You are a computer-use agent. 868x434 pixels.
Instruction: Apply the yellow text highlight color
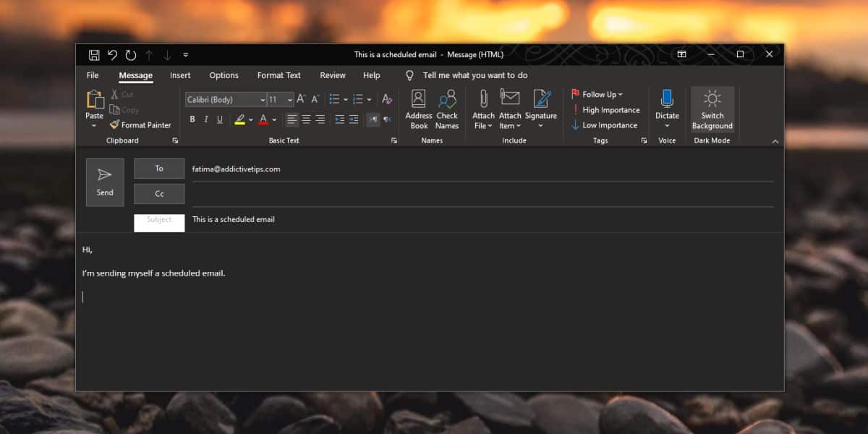[239, 119]
